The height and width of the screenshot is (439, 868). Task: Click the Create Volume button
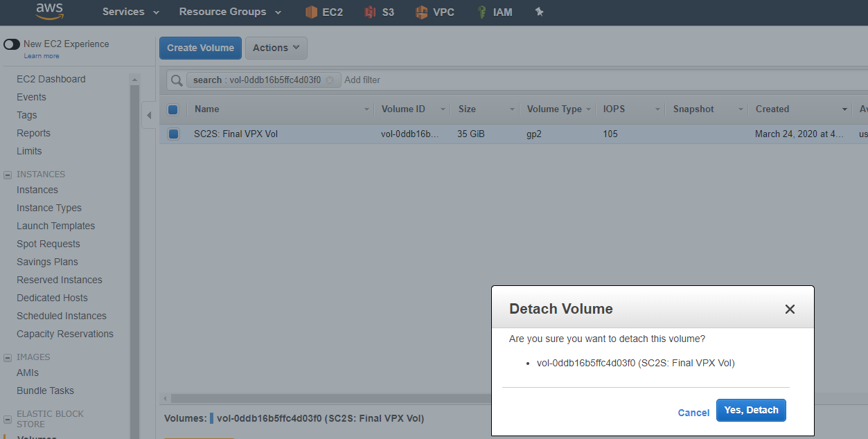[200, 48]
